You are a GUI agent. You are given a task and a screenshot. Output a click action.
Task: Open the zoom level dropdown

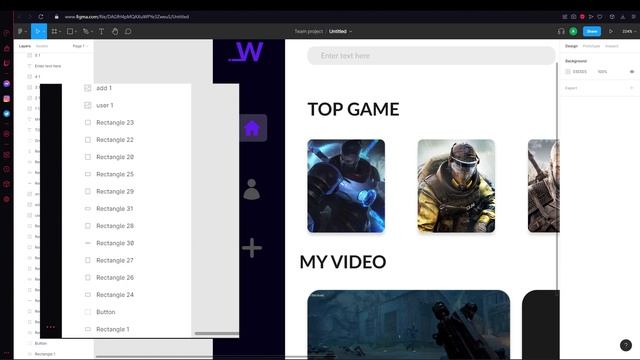point(629,31)
